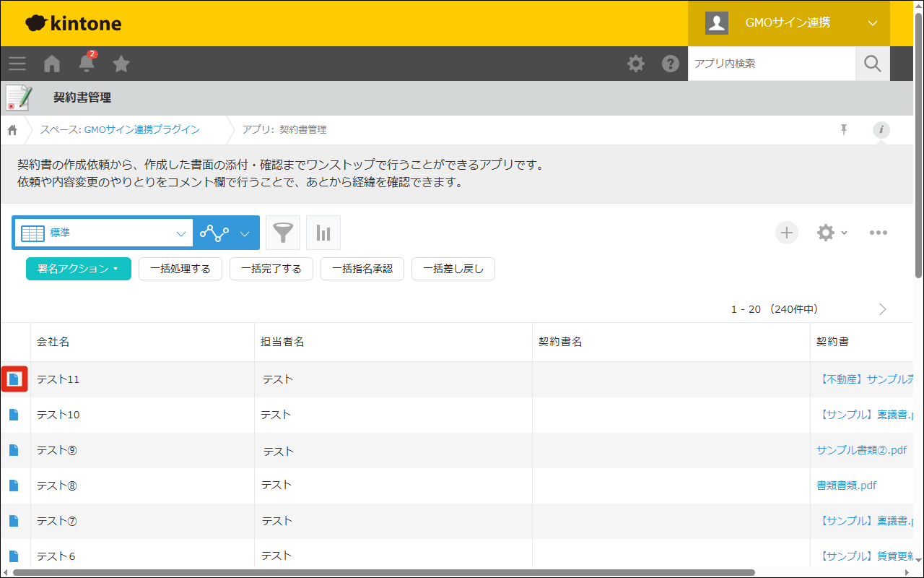Open record details for テスト⑨

coord(14,450)
